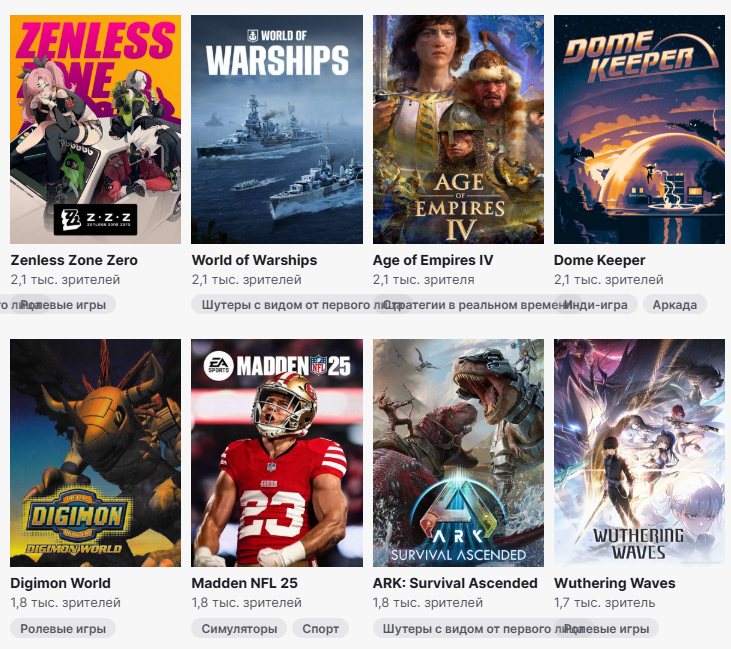Image resolution: width=731 pixels, height=649 pixels.
Task: Select the Madden NFL 25 cover image
Action: click(x=277, y=453)
